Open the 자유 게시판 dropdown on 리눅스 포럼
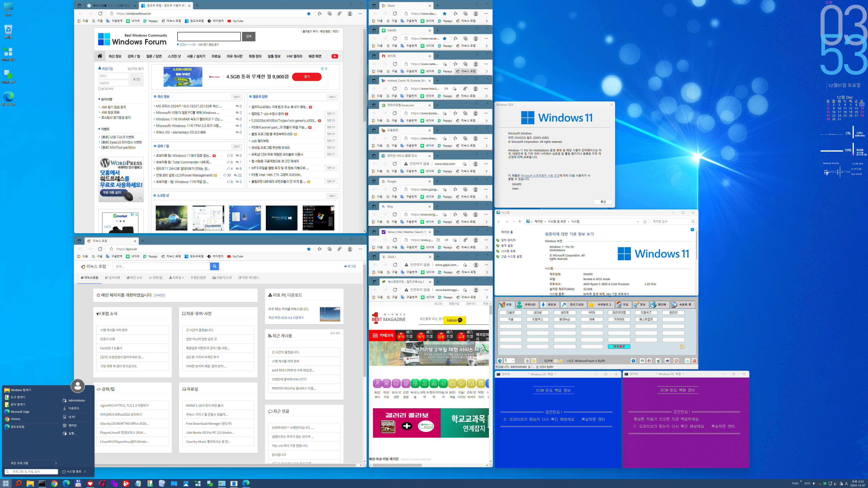 tap(248, 277)
